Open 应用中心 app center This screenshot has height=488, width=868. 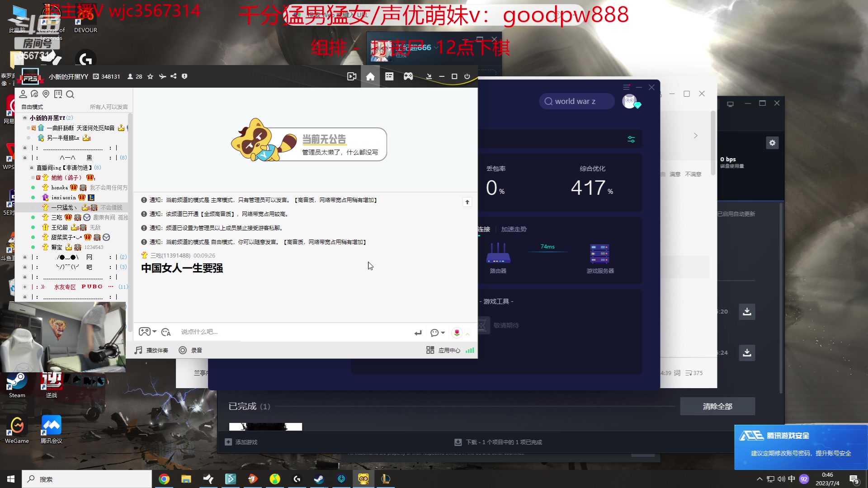443,350
